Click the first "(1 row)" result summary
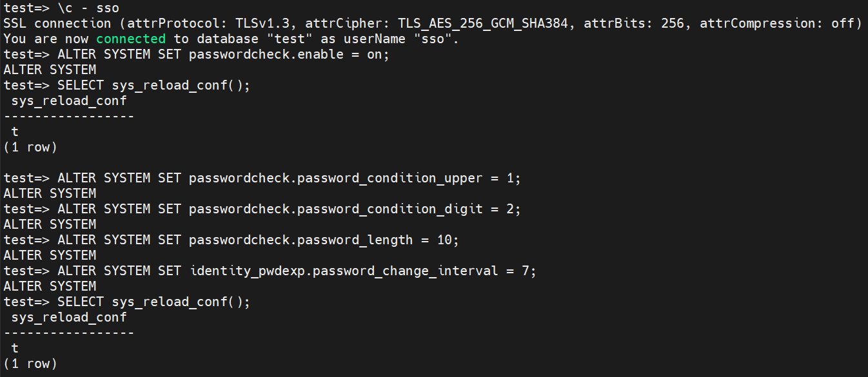Image resolution: width=868 pixels, height=377 pixels. (30, 148)
